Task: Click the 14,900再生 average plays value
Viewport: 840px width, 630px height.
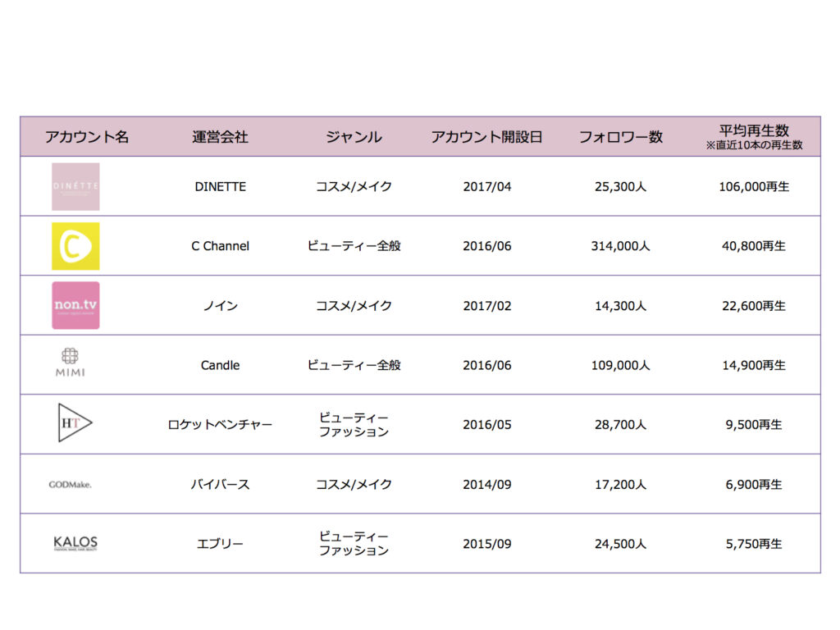Action: point(755,365)
